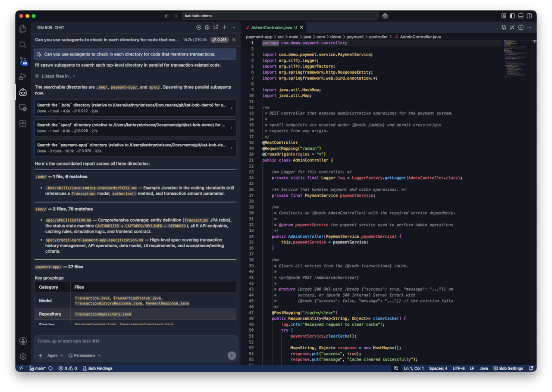552x392 pixels.
Task: Toggle the secondary sidebar visibility
Action: (530, 16)
